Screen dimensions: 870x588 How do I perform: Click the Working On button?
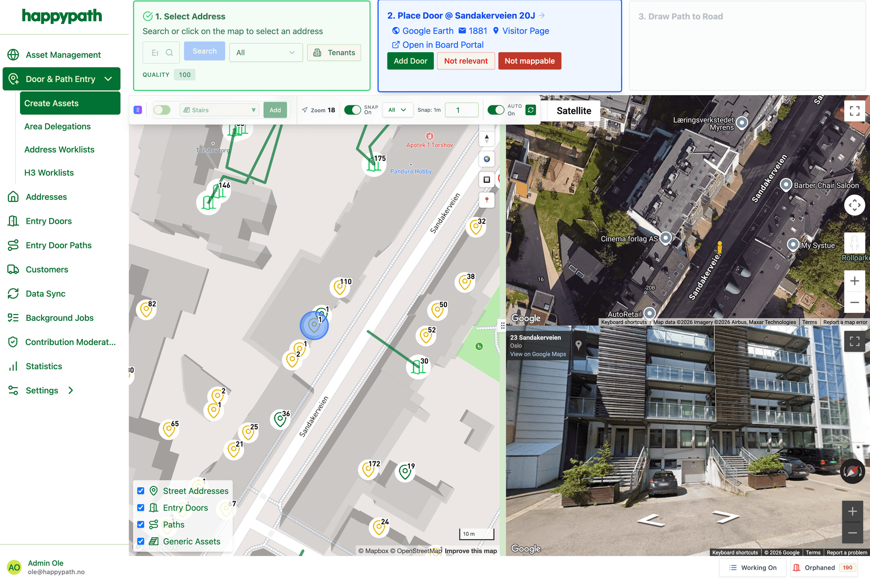[x=753, y=568]
